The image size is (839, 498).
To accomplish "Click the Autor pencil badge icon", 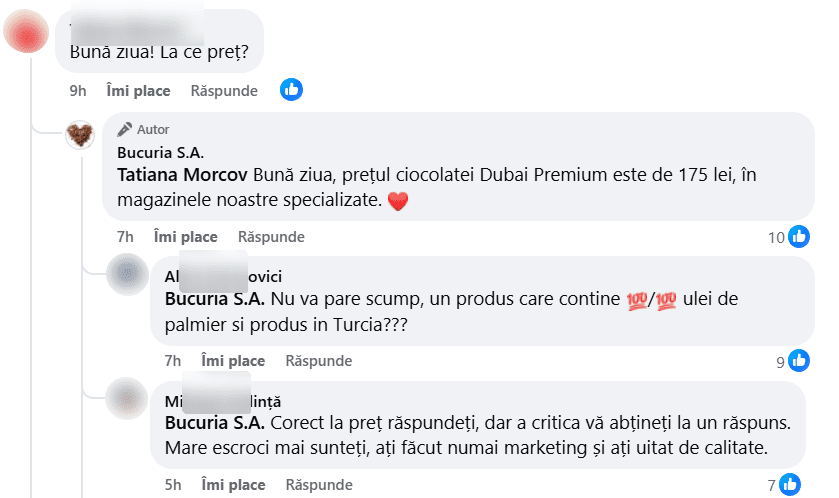I will (125, 129).
